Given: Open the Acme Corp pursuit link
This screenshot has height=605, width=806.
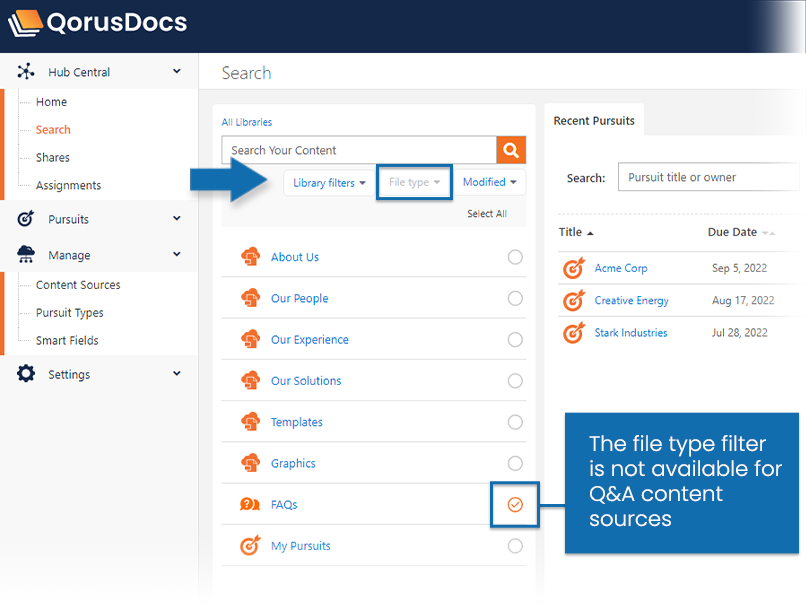Looking at the screenshot, I should (621, 268).
